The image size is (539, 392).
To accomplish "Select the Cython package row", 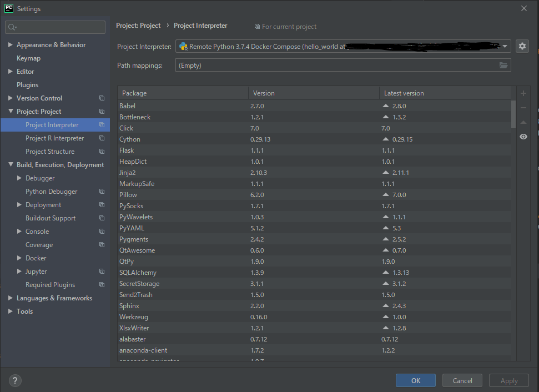I will 314,139.
